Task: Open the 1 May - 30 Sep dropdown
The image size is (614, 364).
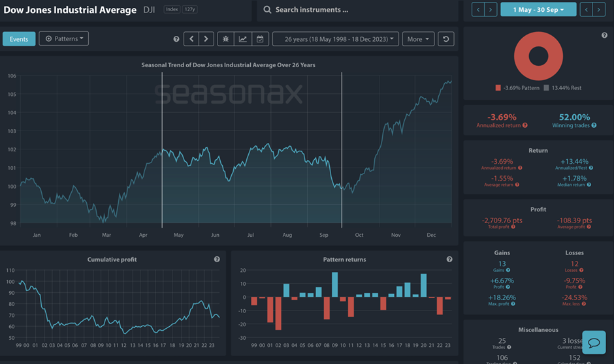Action: point(538,9)
